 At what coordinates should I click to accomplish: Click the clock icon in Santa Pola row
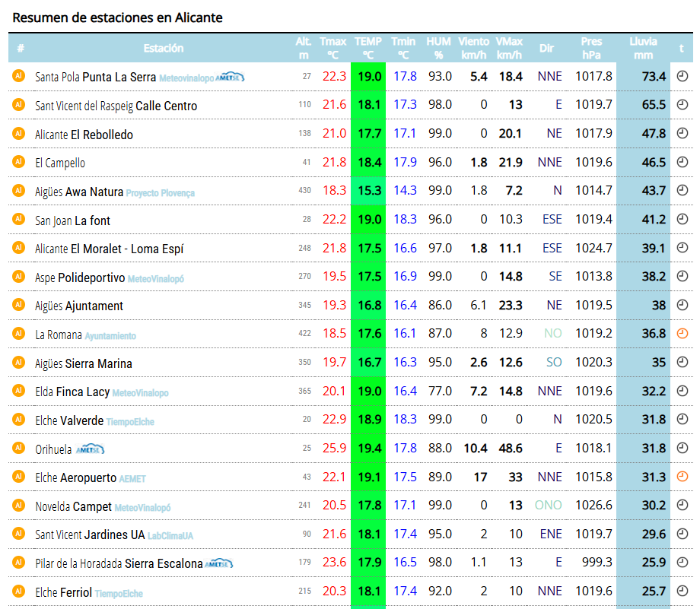pyautogui.click(x=682, y=76)
